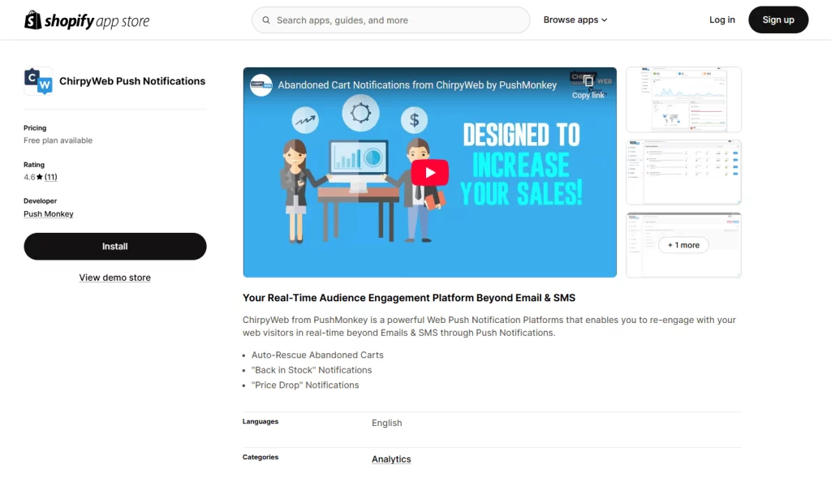
Task: Install the ChirpyWeb app
Action: click(115, 247)
